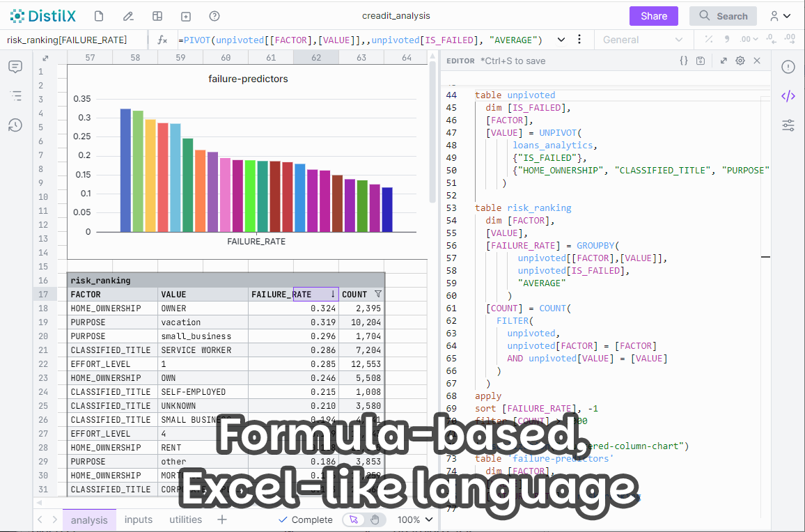805x532 pixels.
Task: Click the code editor icon in right sidebar
Action: [x=788, y=96]
